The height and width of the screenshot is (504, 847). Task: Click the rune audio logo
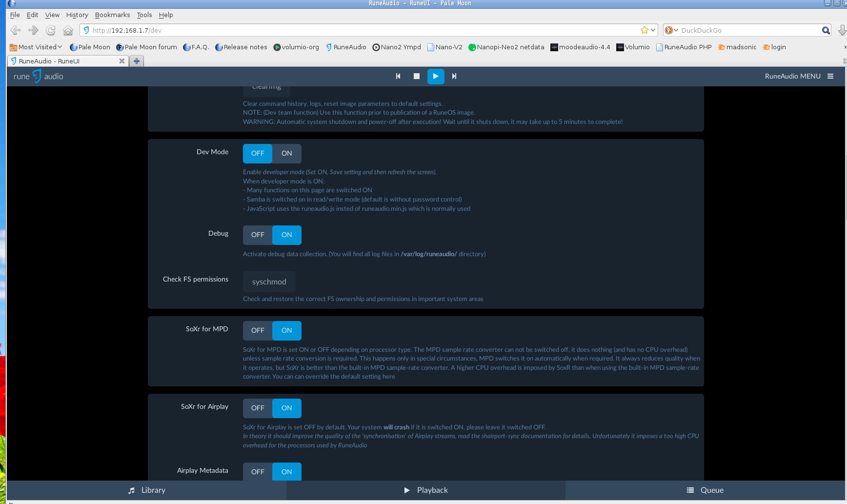click(x=39, y=76)
